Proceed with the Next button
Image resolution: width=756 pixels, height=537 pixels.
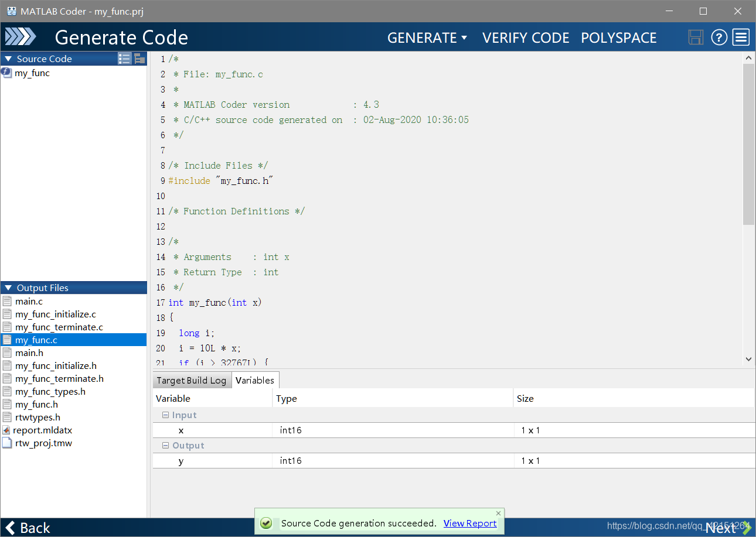pyautogui.click(x=728, y=528)
